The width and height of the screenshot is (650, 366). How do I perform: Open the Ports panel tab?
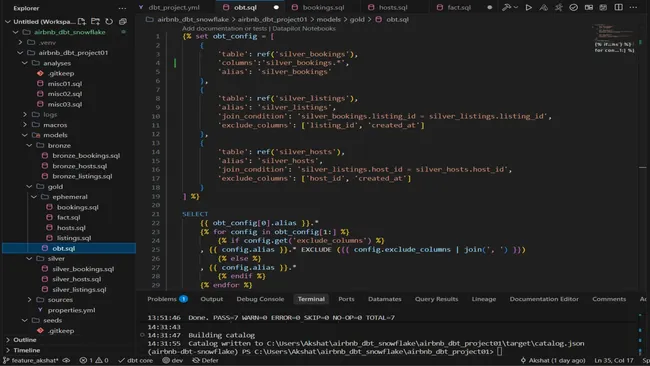point(346,299)
